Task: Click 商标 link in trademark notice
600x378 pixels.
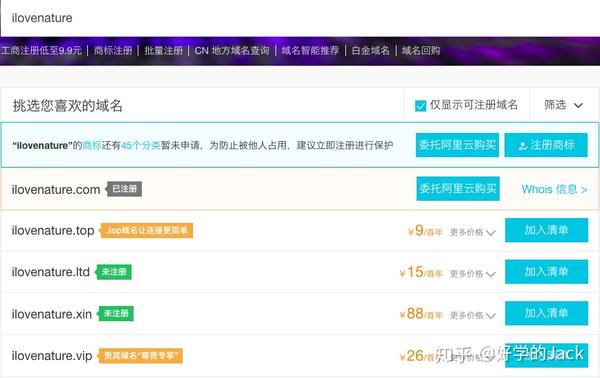Action: [x=92, y=145]
